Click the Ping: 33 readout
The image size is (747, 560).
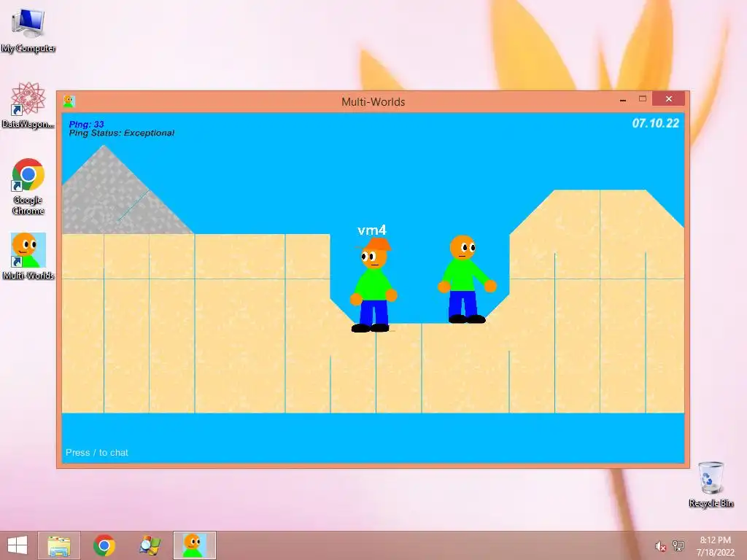pyautogui.click(x=86, y=124)
